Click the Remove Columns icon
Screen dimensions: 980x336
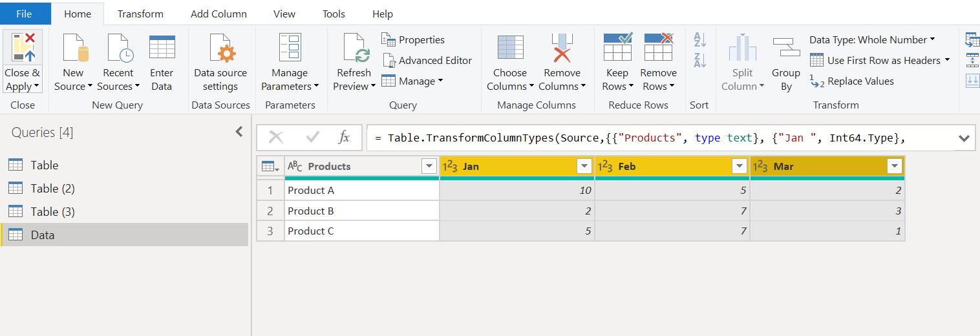click(x=562, y=48)
